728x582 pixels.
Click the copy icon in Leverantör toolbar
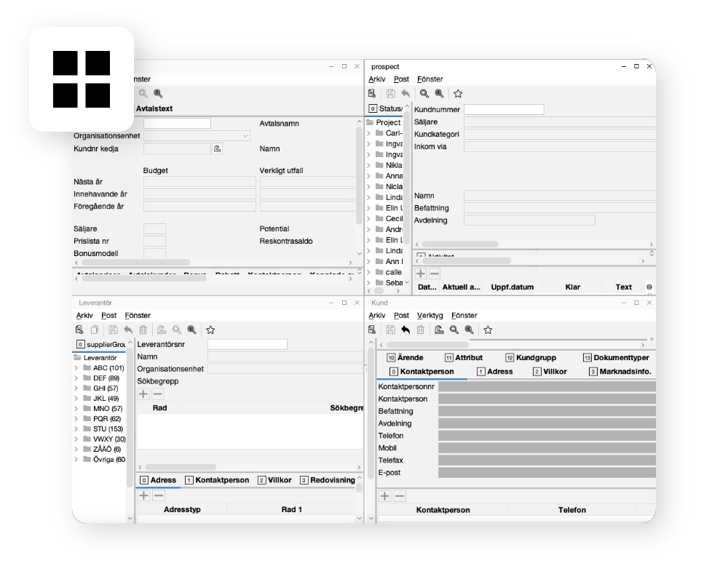coord(94,330)
